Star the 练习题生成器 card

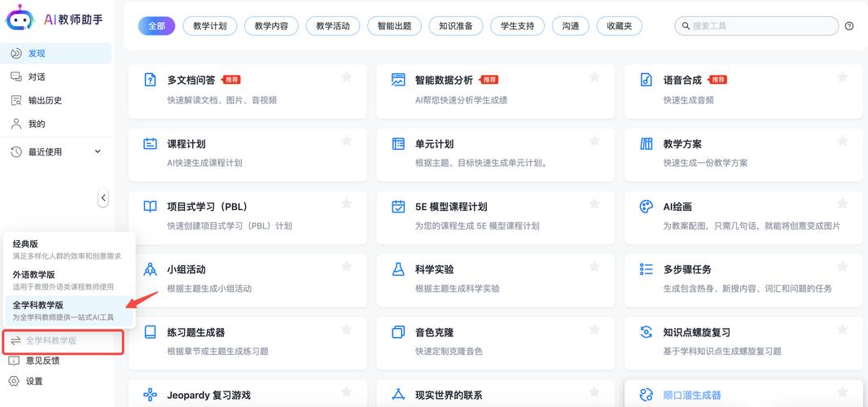point(347,330)
